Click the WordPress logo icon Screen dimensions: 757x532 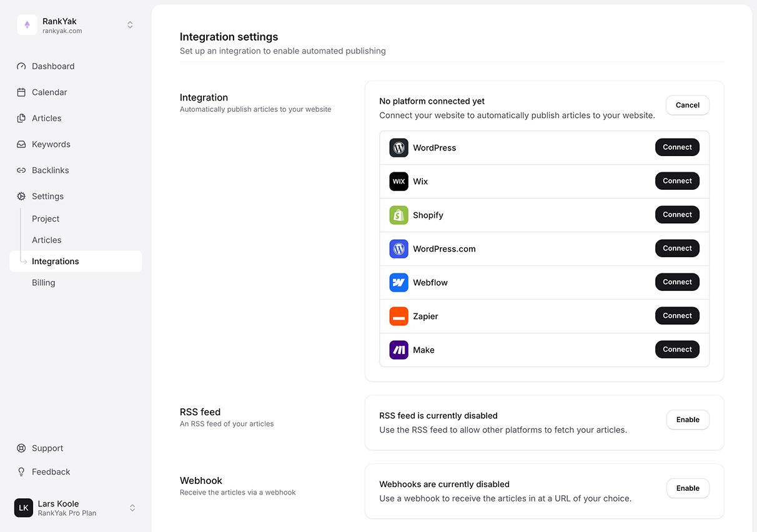(x=398, y=148)
